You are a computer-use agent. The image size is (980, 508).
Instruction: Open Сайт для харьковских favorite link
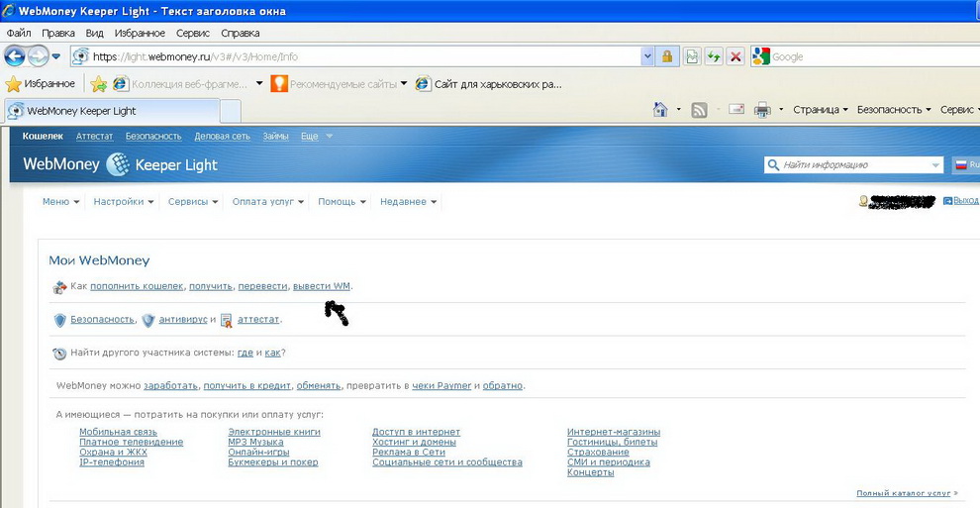coord(489,83)
